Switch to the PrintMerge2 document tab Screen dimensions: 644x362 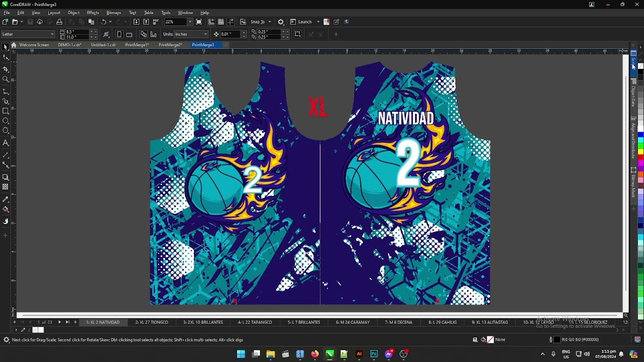point(170,45)
